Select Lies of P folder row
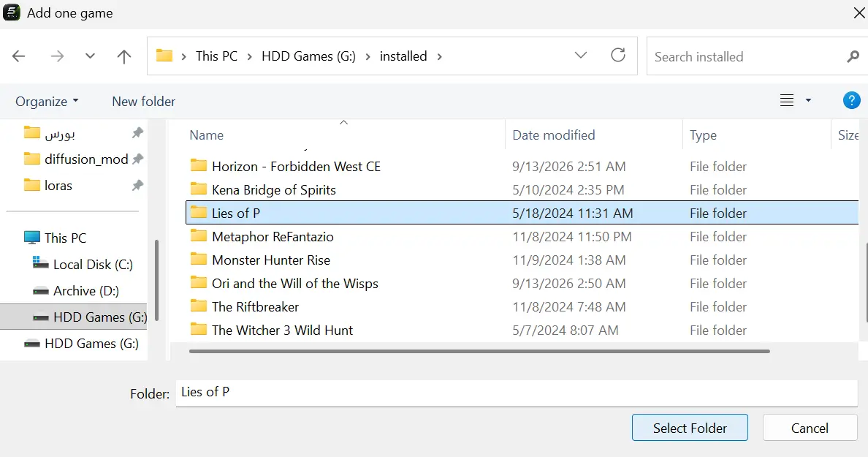The image size is (868, 457). pyautogui.click(x=522, y=214)
